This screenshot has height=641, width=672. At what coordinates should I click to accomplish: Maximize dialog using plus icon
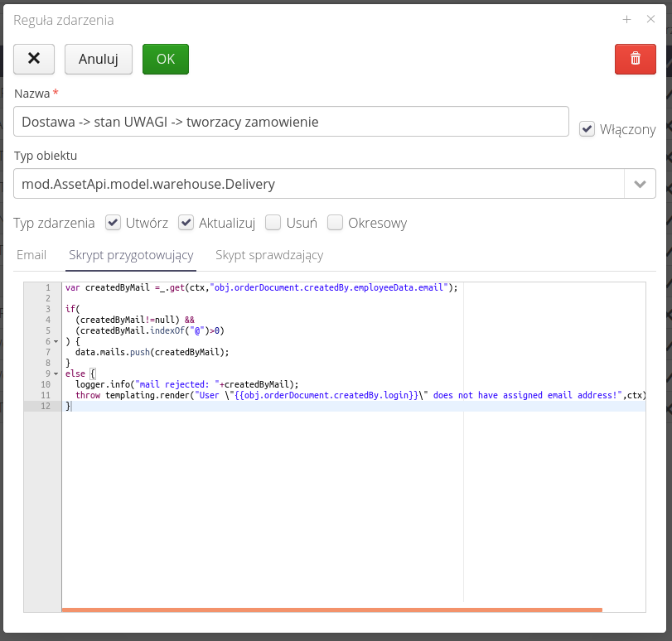pyautogui.click(x=627, y=20)
